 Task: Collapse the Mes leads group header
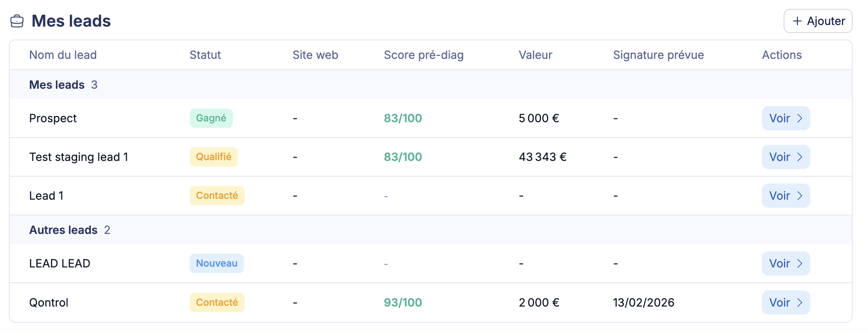(x=57, y=85)
